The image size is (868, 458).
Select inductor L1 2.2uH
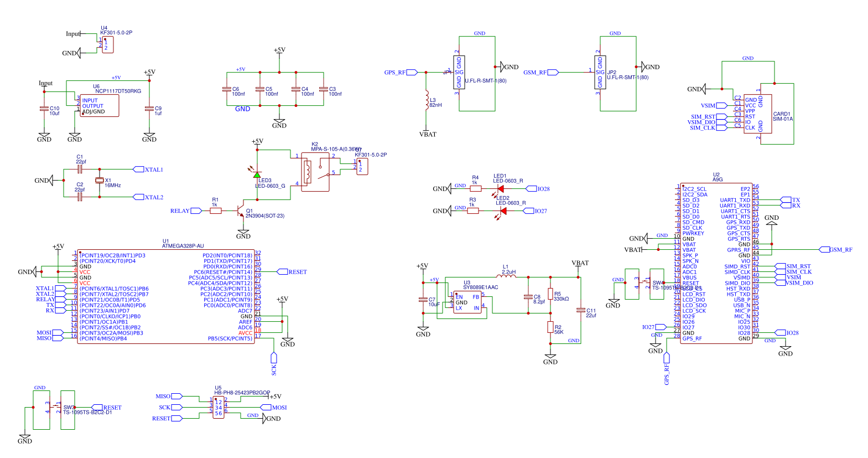coord(506,275)
